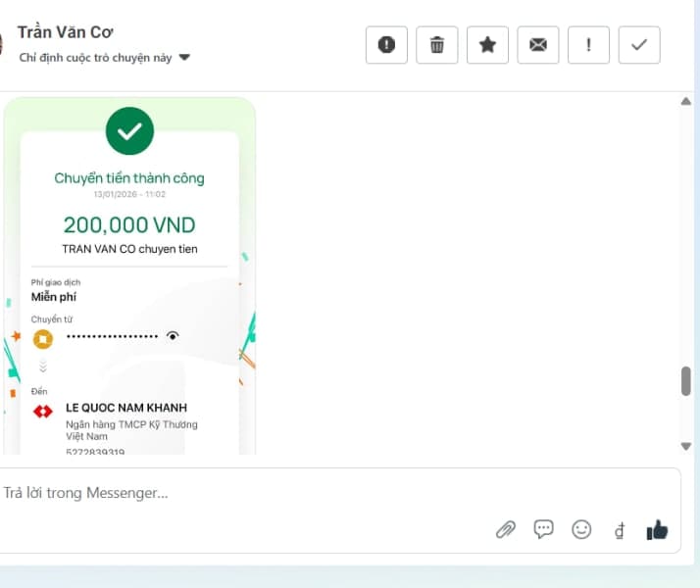This screenshot has height=588, width=700.
Task: Attach a file using the paperclip icon
Action: click(506, 529)
